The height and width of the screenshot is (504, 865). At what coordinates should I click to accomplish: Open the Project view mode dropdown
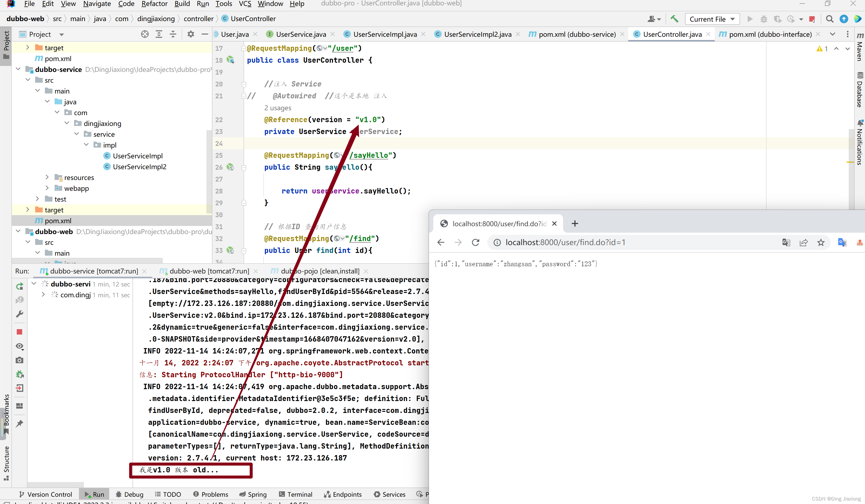pos(61,34)
